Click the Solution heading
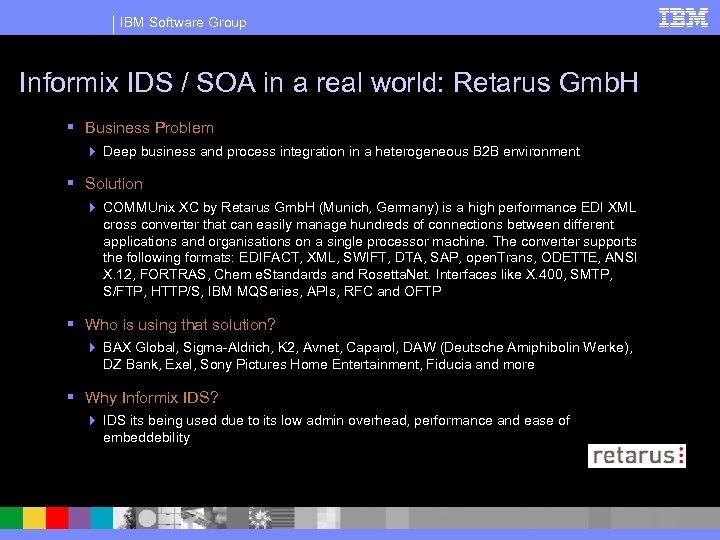The image size is (720, 540). [x=114, y=184]
